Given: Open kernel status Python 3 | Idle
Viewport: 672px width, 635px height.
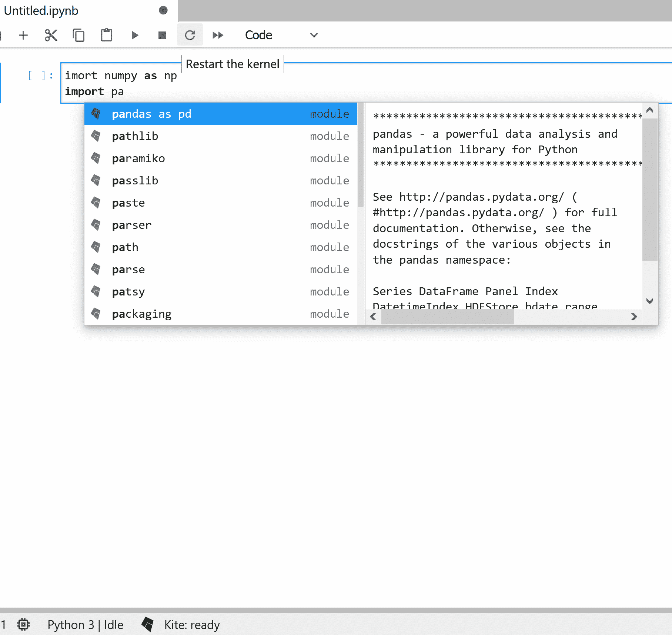Looking at the screenshot, I should click(x=85, y=625).
